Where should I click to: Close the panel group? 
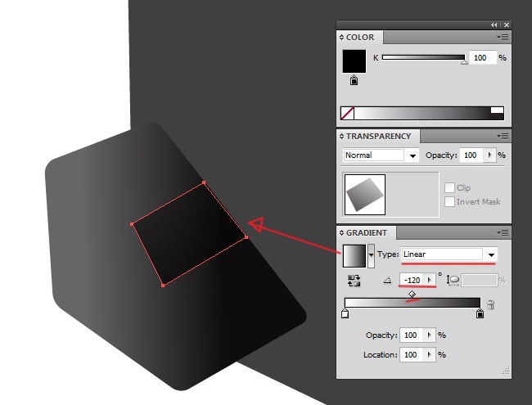pos(507,25)
